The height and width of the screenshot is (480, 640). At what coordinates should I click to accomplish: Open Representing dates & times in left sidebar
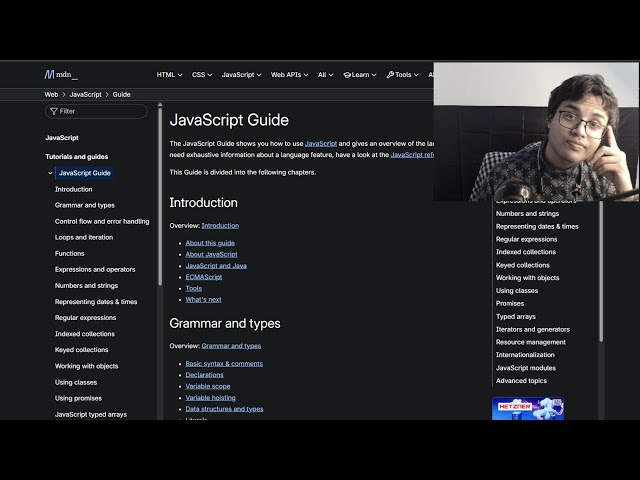pos(96,302)
